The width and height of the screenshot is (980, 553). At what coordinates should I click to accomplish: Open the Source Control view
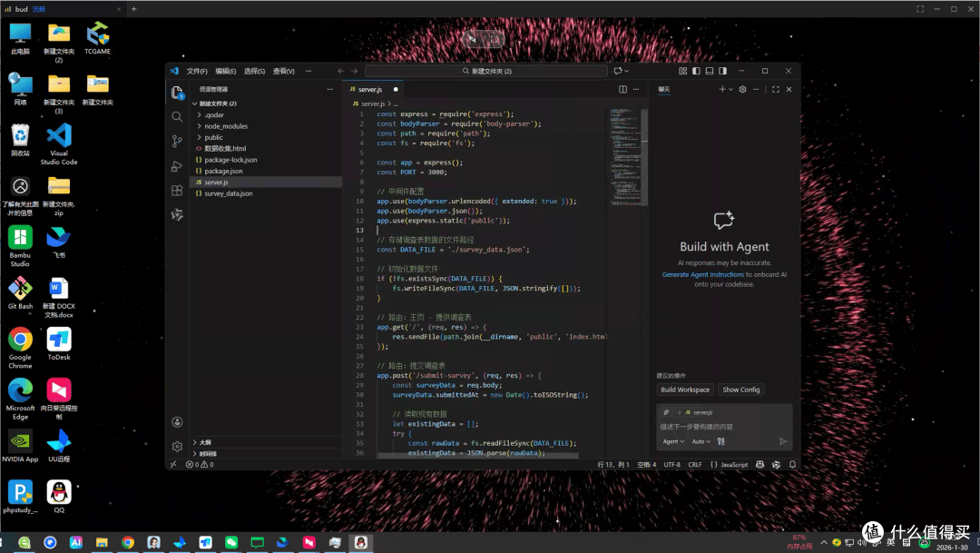pyautogui.click(x=177, y=142)
